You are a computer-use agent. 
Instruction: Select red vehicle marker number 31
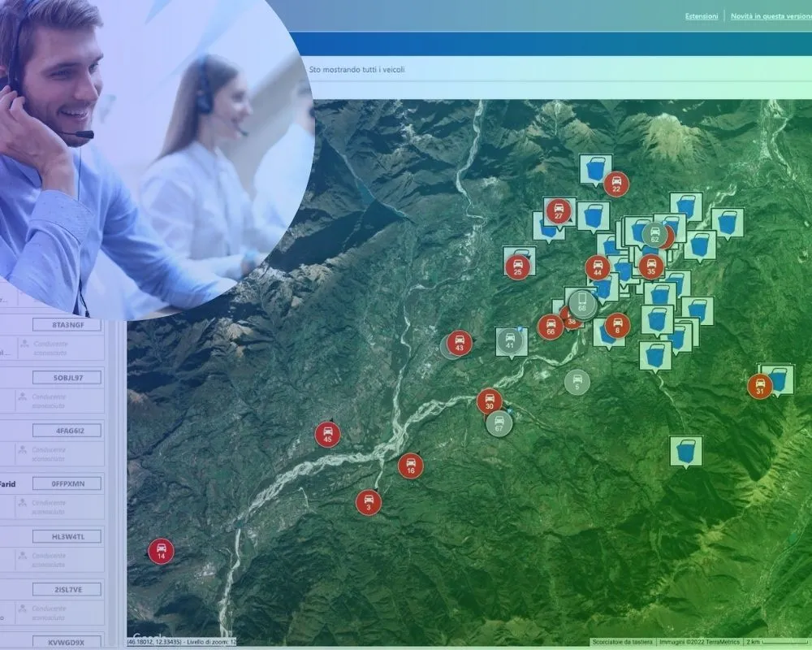click(x=760, y=386)
